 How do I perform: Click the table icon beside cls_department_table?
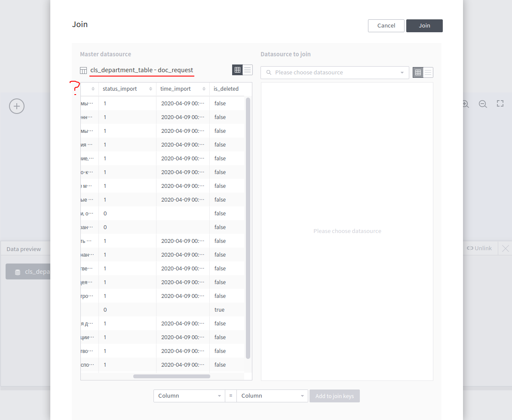(x=83, y=70)
